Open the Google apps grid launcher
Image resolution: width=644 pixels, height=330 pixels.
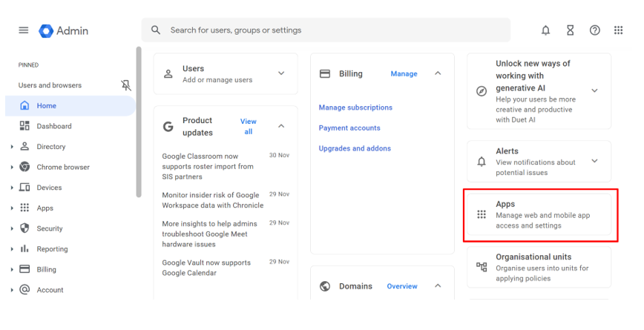pyautogui.click(x=619, y=30)
